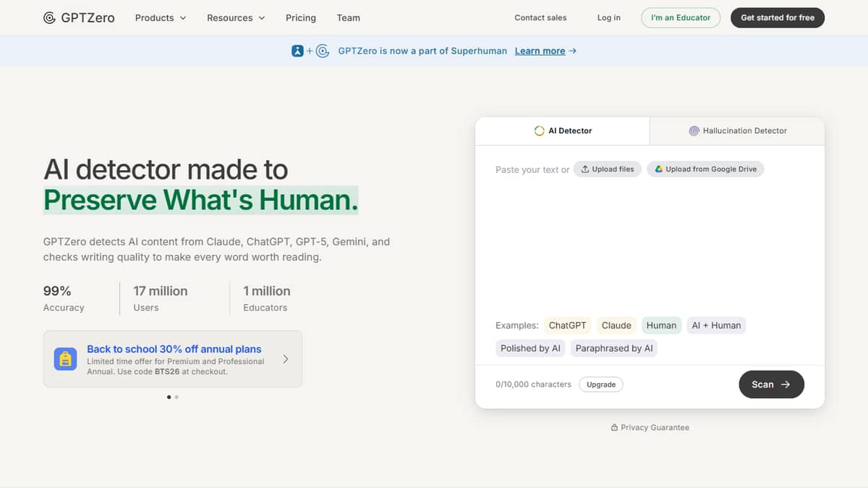Click the upload arrow icon beside Upload files

pyautogui.click(x=585, y=169)
